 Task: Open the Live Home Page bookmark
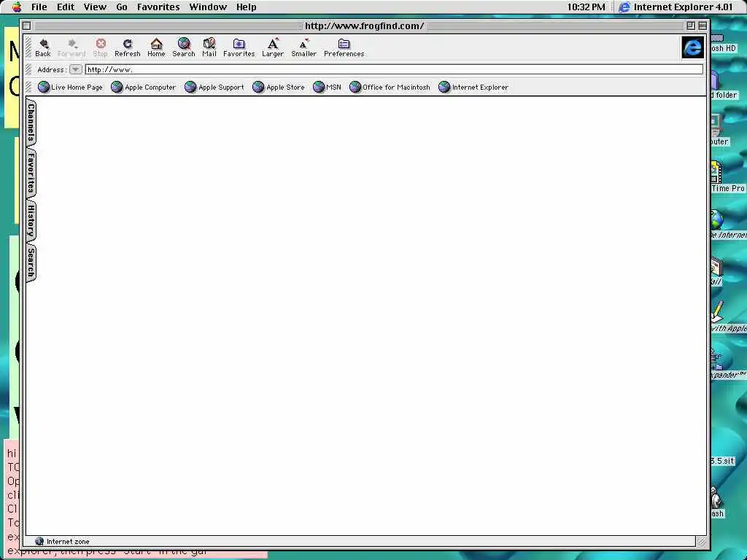pyautogui.click(x=70, y=87)
